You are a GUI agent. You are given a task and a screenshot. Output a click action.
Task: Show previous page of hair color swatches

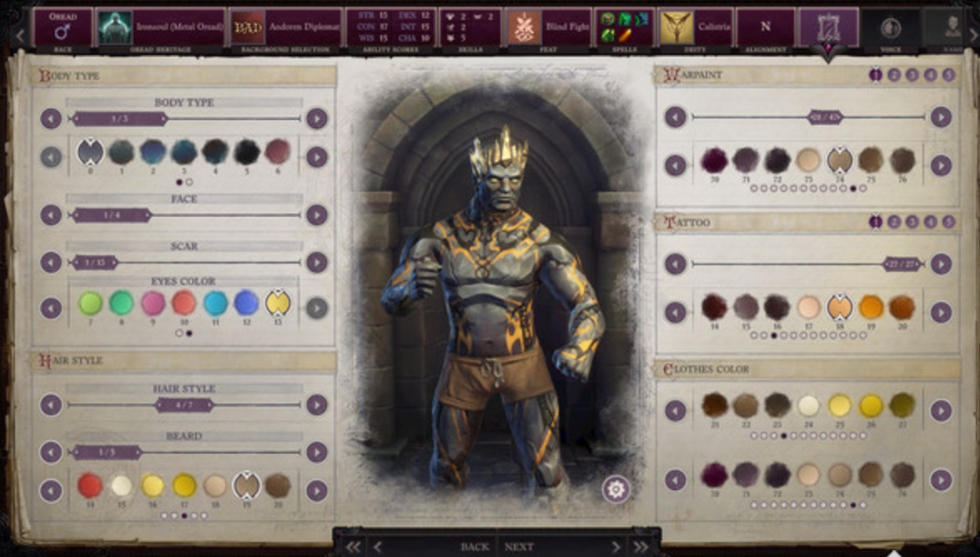(x=51, y=491)
